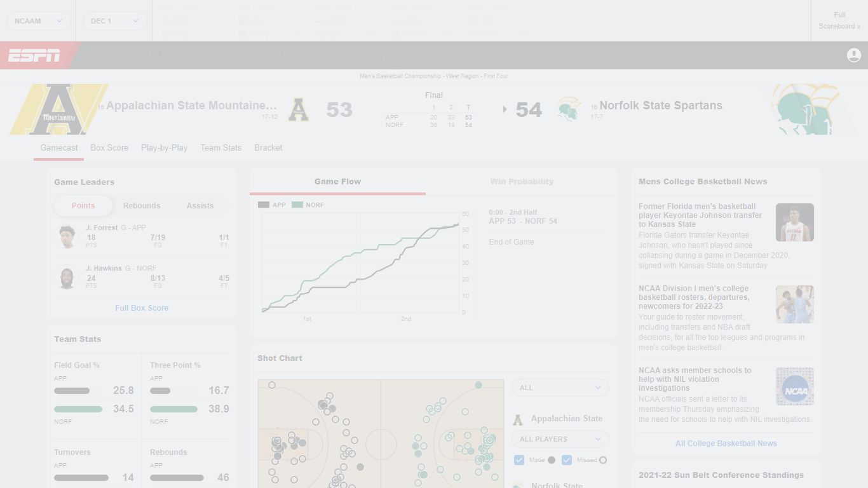Click the Final game status text
Image resolution: width=868 pixels, height=488 pixels.
click(x=434, y=95)
